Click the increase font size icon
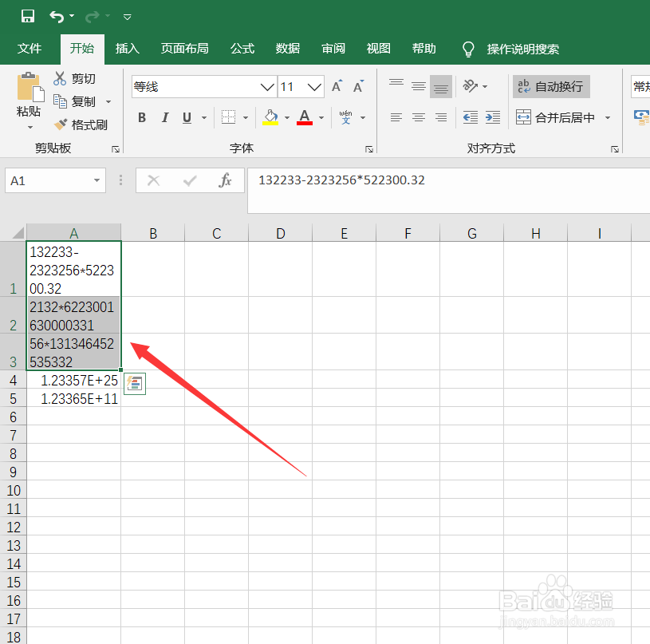This screenshot has height=644, width=650. click(337, 86)
